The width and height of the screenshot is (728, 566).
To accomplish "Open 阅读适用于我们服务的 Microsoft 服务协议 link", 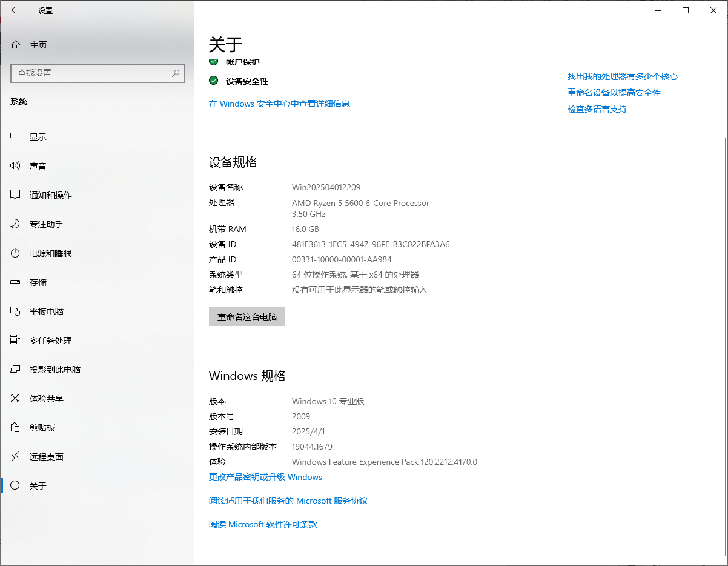I will tap(288, 501).
